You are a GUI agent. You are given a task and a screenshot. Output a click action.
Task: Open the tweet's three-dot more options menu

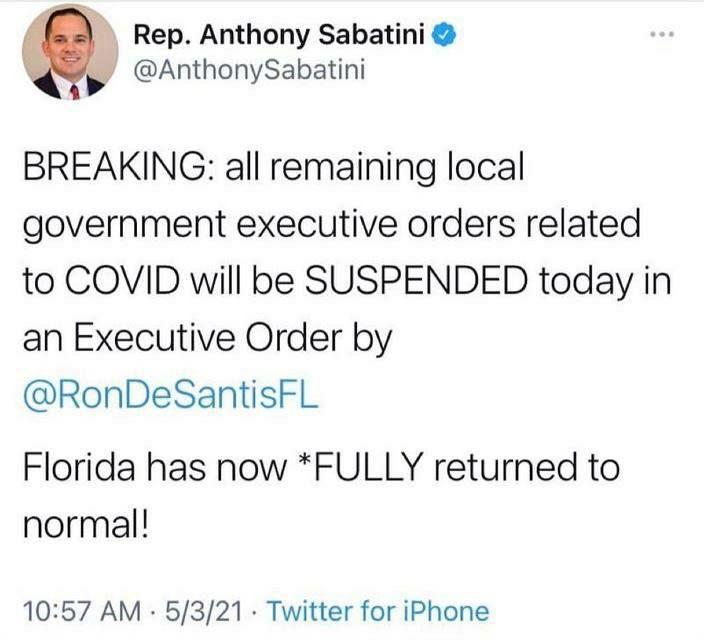pos(662,36)
